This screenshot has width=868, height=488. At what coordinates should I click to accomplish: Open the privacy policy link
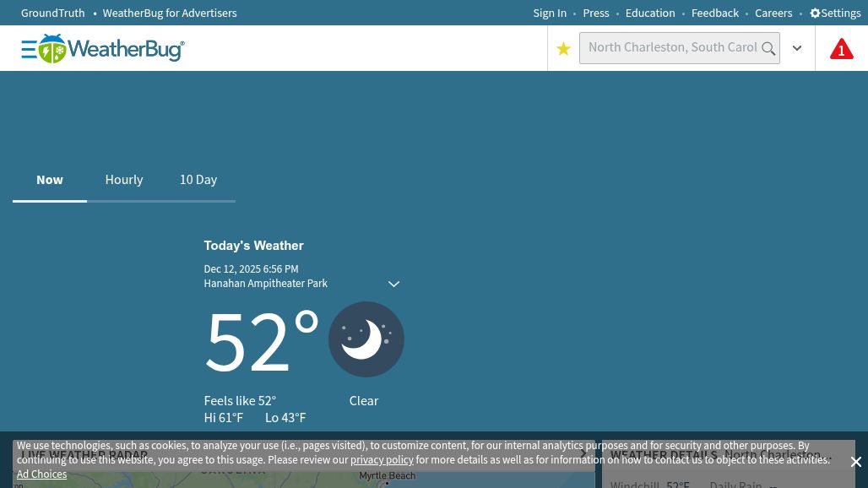pyautogui.click(x=382, y=460)
